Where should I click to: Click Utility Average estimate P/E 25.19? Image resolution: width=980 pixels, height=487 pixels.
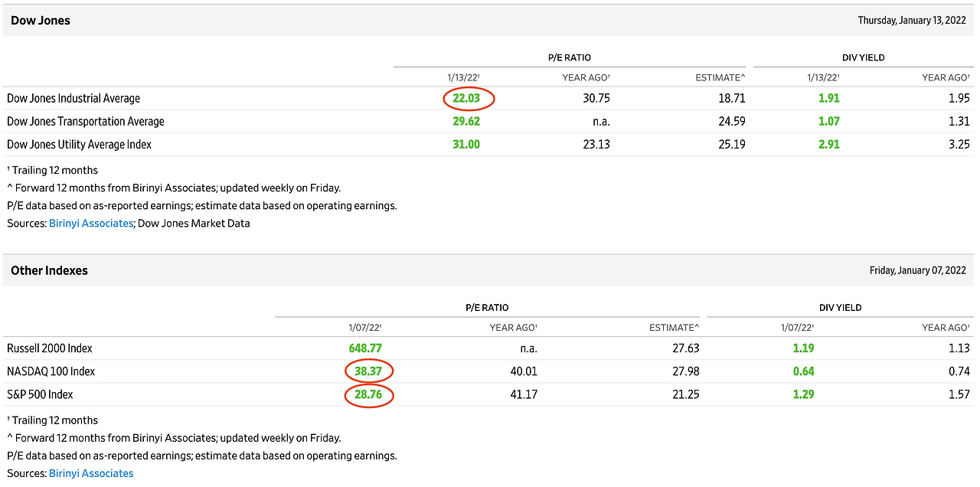732,144
